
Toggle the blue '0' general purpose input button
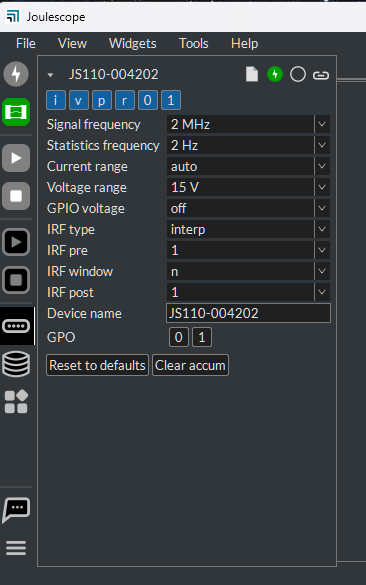(148, 100)
